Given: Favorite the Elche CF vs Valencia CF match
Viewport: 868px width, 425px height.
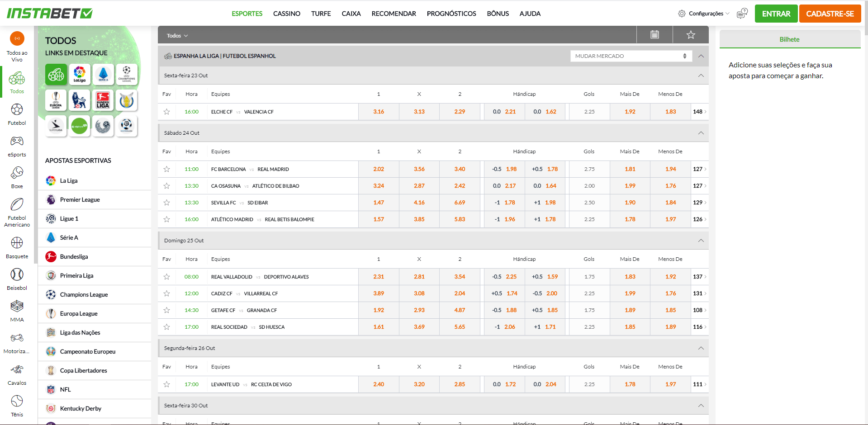Looking at the screenshot, I should point(167,112).
